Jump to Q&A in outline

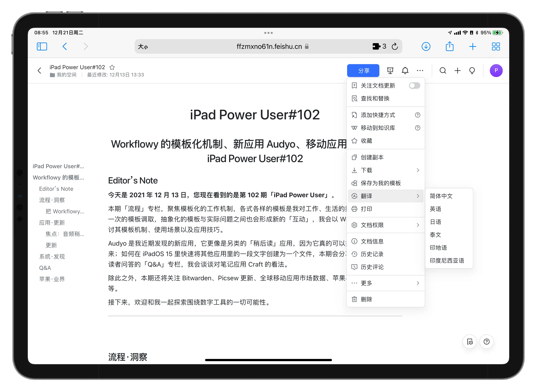point(45,268)
